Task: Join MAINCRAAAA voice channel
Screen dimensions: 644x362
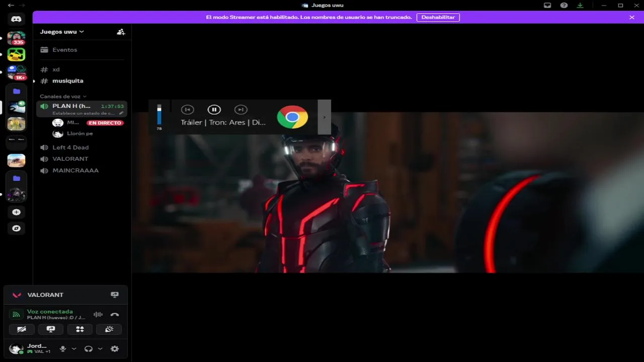Action: 82,170
